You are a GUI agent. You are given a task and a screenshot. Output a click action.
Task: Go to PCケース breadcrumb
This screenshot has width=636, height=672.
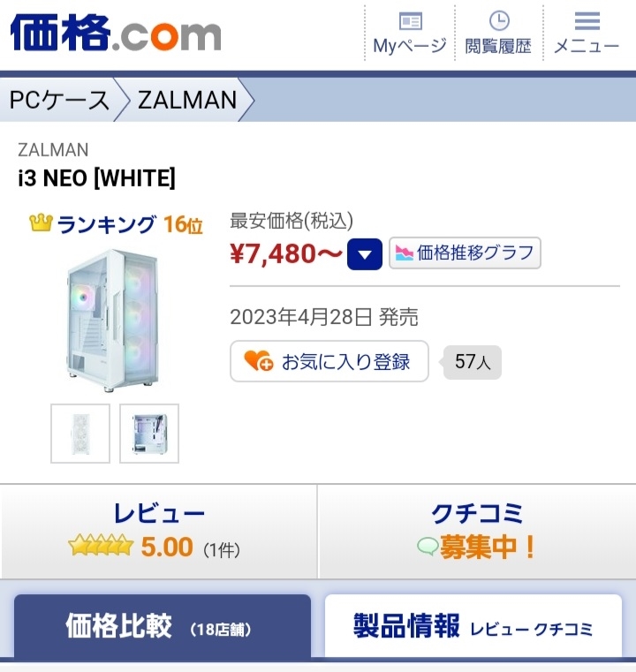59,100
